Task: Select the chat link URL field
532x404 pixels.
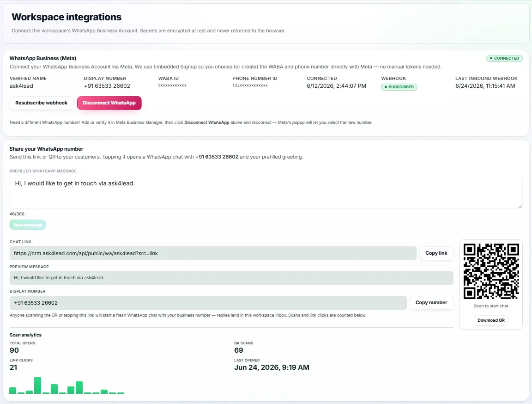Action: pos(213,253)
